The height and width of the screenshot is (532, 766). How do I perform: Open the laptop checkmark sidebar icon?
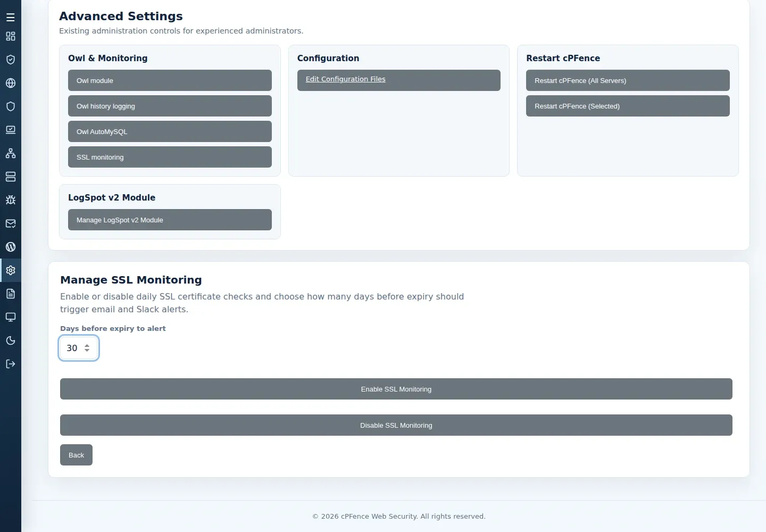tap(11, 130)
